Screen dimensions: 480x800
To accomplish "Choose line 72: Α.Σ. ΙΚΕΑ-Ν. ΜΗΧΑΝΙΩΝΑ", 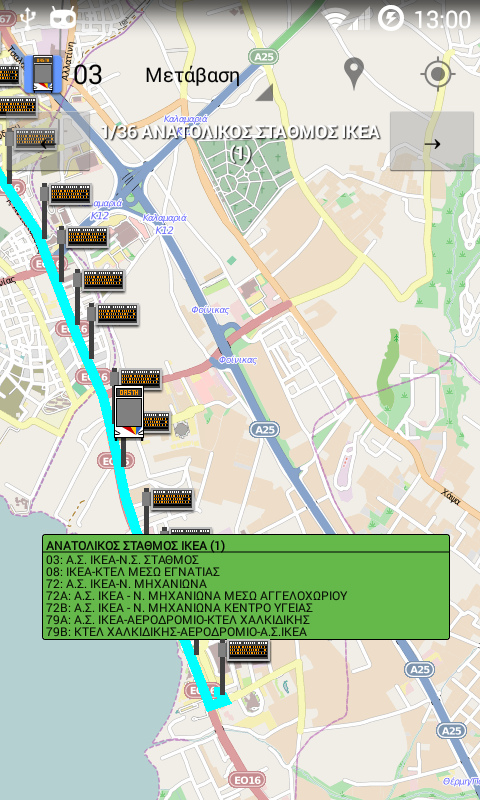I will click(x=127, y=584).
